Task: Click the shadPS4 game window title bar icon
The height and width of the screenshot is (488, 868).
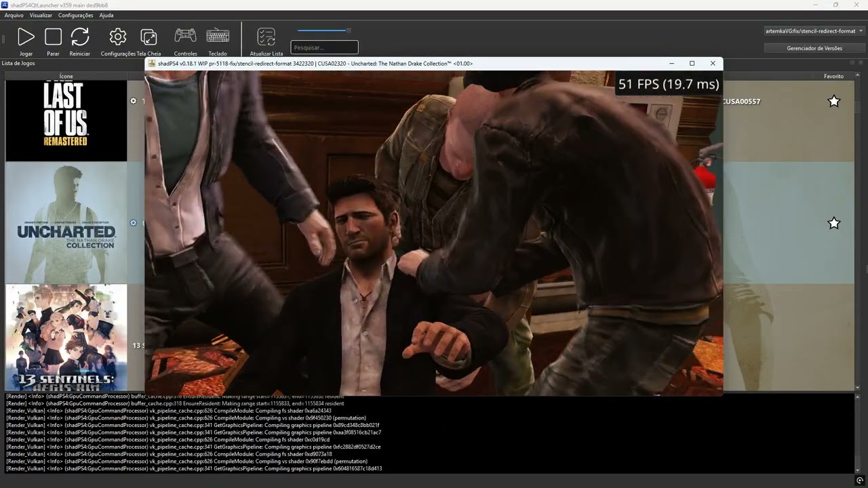Action: [151, 63]
